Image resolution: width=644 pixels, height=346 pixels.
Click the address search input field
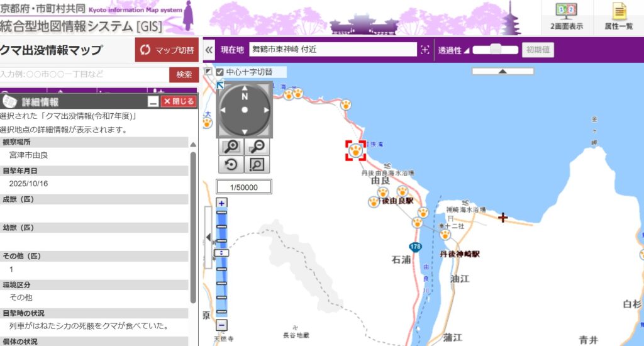coord(84,75)
